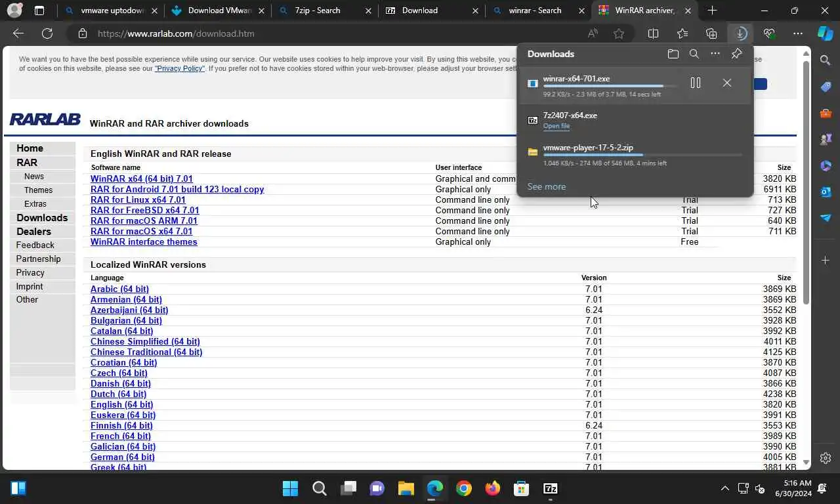Refresh the rarlab page

pyautogui.click(x=47, y=33)
